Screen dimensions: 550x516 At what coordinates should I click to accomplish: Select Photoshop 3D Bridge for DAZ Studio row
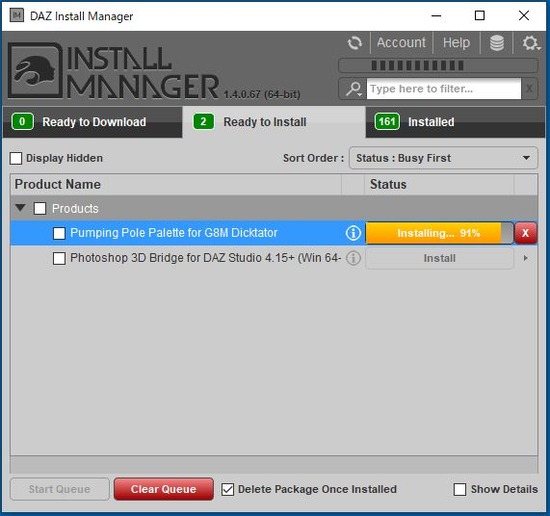(206, 258)
